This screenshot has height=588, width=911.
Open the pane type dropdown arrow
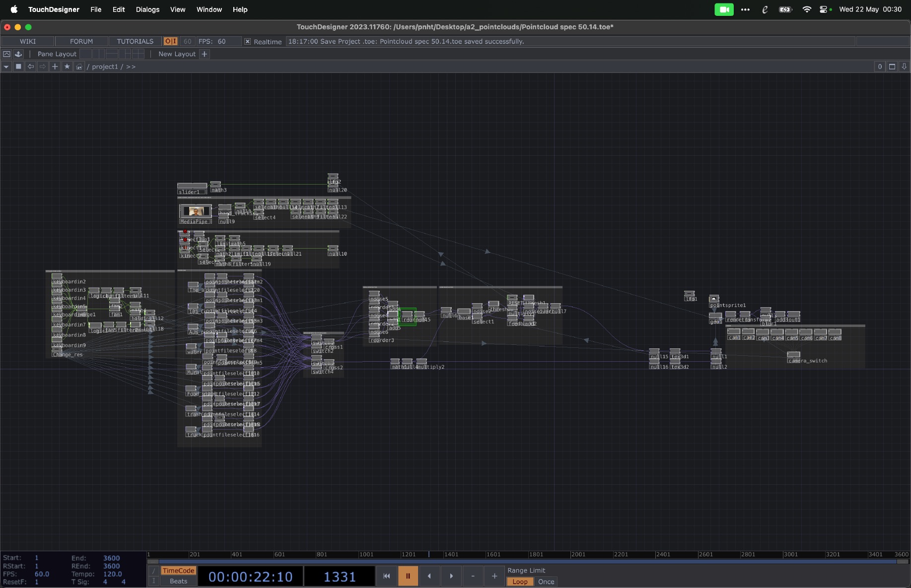[6, 66]
